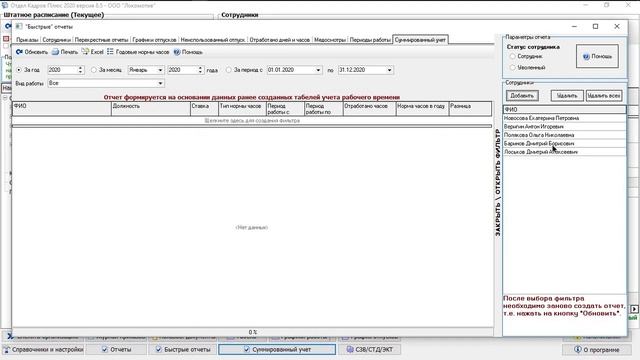Click the report progress bar showing 0%
Image resolution: width=640 pixels, height=360 pixels.
(x=253, y=332)
